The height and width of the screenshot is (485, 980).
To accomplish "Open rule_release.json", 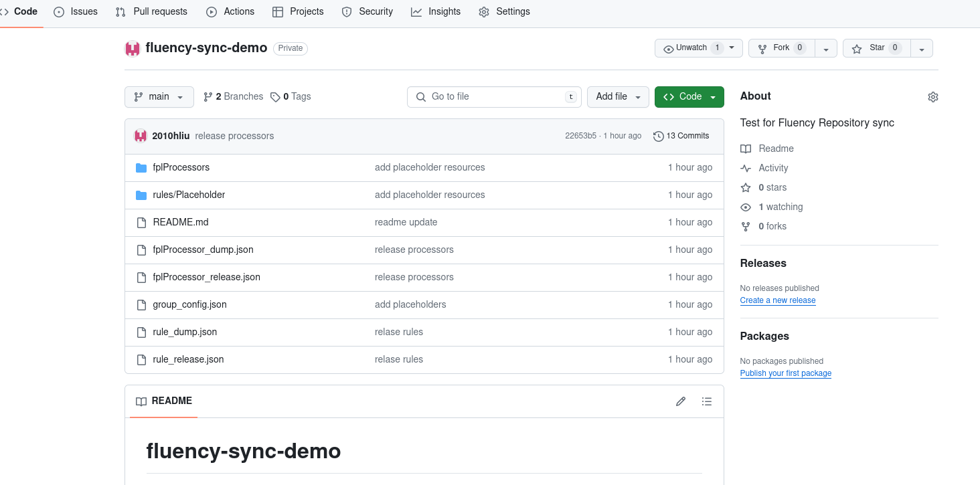I will (188, 359).
